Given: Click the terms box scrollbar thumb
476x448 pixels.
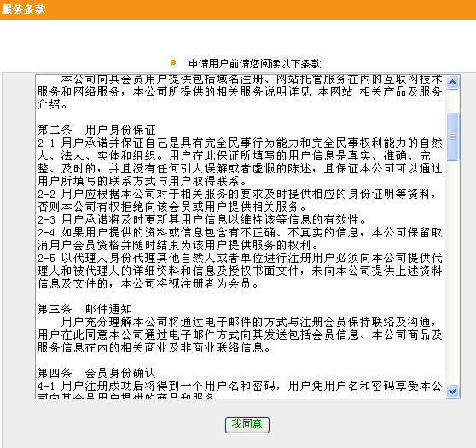Looking at the screenshot, I should [x=452, y=137].
